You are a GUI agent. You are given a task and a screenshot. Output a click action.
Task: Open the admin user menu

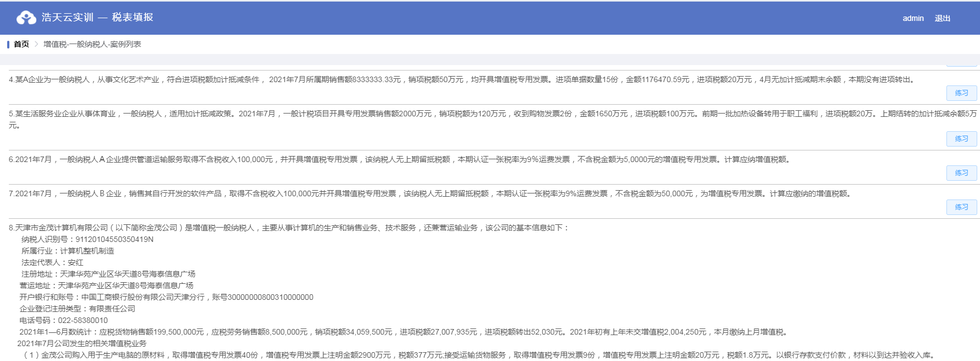(913, 18)
